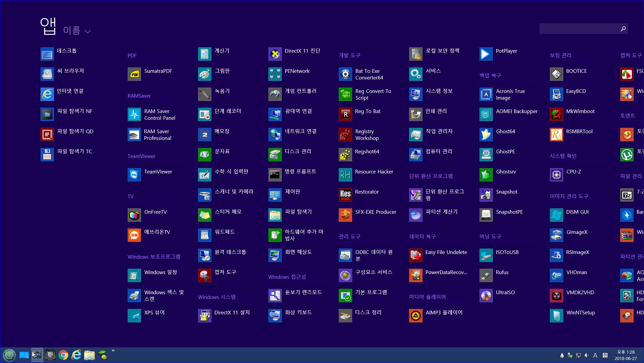Select the 백업 복구 category header
The width and height of the screenshot is (644, 363).
click(490, 75)
